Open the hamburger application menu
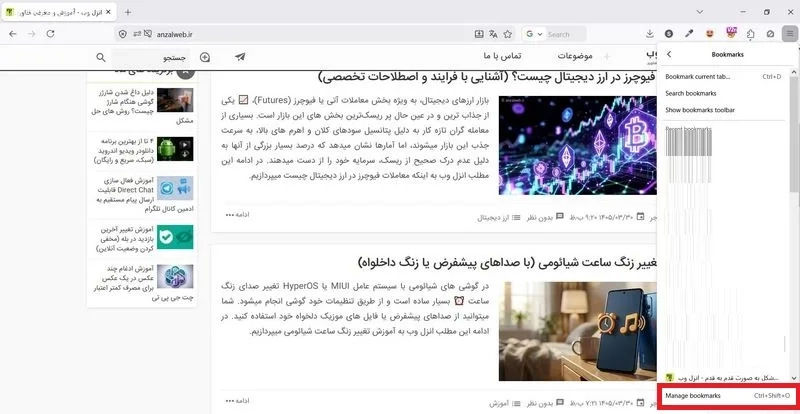The width and height of the screenshot is (800, 414). tap(789, 34)
